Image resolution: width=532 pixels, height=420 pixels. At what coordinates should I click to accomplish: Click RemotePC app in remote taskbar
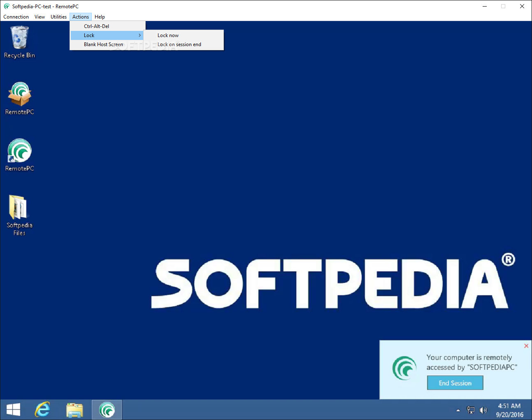click(x=107, y=410)
